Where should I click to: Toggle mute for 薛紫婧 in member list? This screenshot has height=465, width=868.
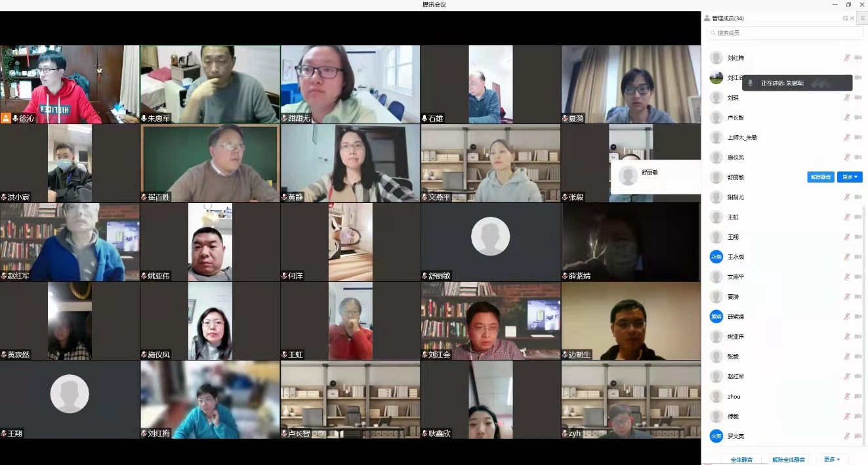point(846,317)
